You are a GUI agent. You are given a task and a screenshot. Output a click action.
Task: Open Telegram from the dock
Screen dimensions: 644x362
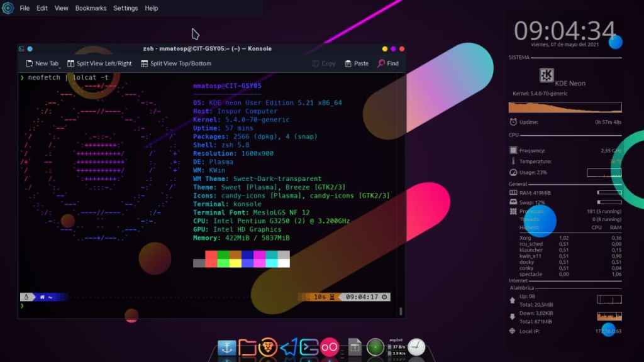tap(289, 347)
